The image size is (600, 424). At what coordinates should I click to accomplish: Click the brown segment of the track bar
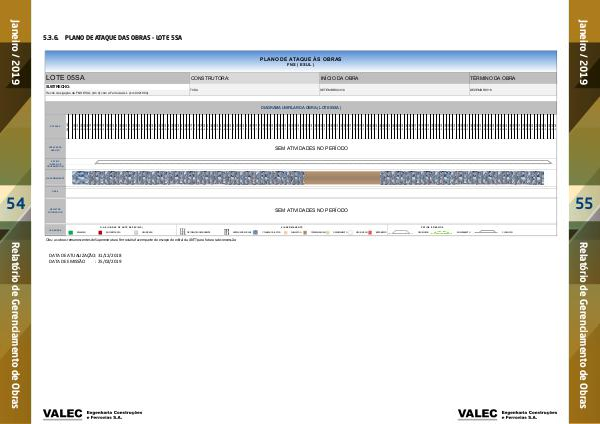(x=341, y=177)
